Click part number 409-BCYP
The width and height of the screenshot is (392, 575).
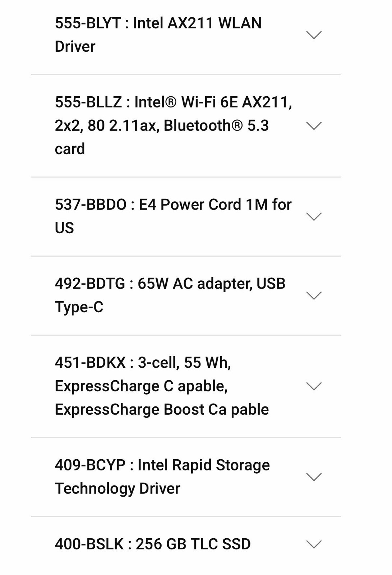coord(90,465)
